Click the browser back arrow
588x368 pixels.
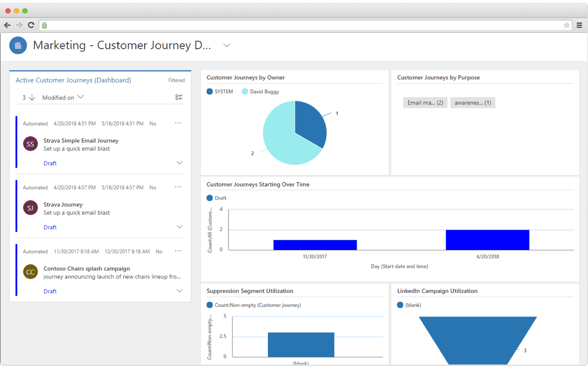coord(7,25)
